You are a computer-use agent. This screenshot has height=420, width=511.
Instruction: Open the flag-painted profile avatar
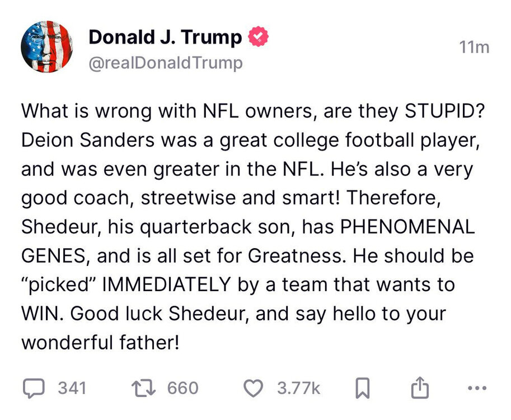click(47, 46)
